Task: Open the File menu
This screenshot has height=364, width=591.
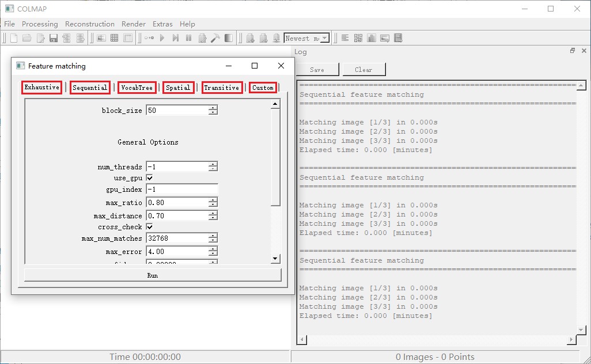Action: tap(9, 24)
